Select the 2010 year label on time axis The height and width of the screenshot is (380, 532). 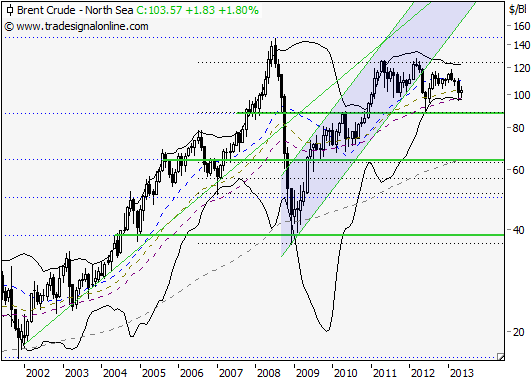(x=346, y=373)
